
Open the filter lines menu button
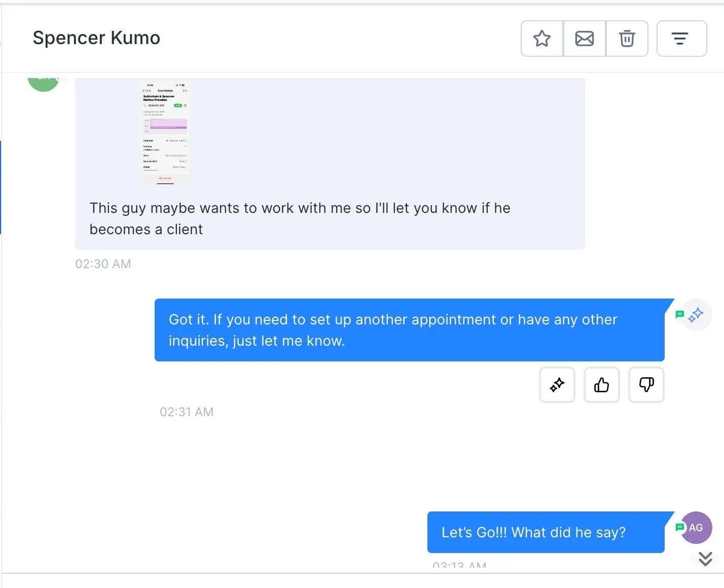click(681, 39)
